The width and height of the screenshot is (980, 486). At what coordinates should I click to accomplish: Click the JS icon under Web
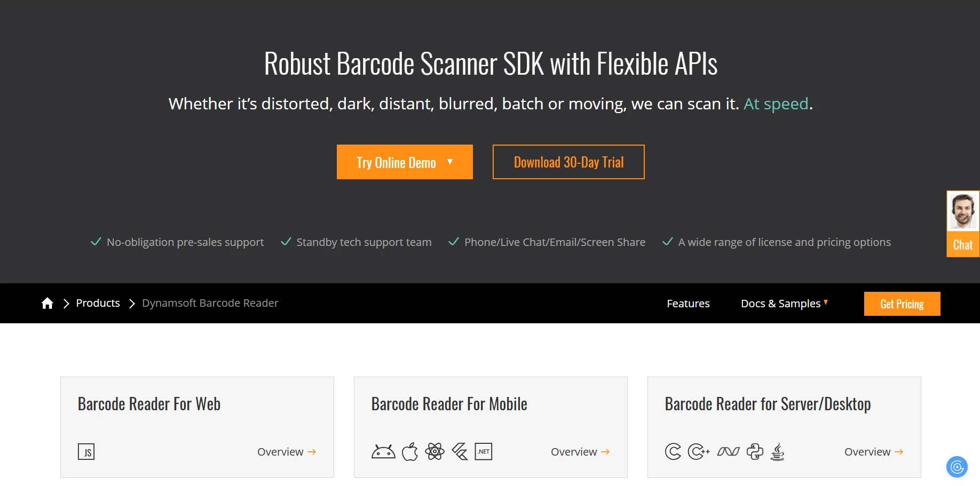pyautogui.click(x=86, y=452)
